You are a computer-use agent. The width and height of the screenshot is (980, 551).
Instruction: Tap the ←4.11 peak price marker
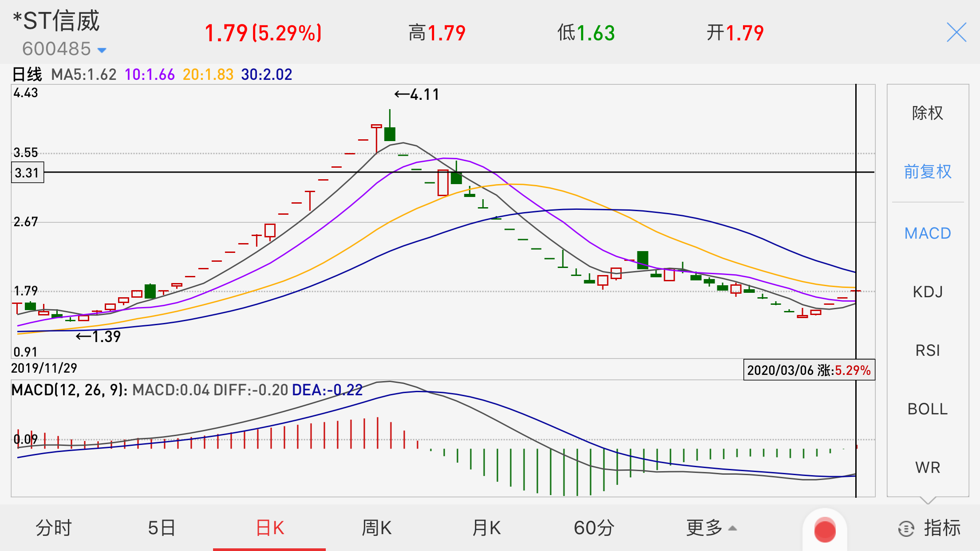417,94
